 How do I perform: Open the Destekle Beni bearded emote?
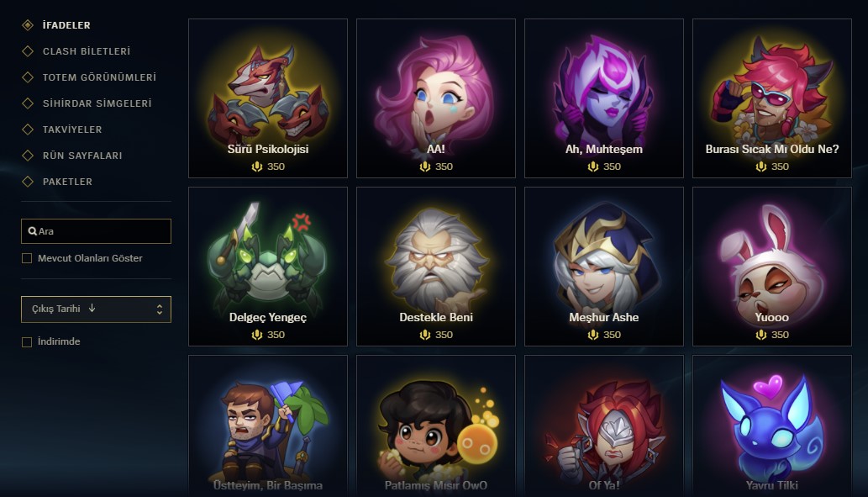435,267
